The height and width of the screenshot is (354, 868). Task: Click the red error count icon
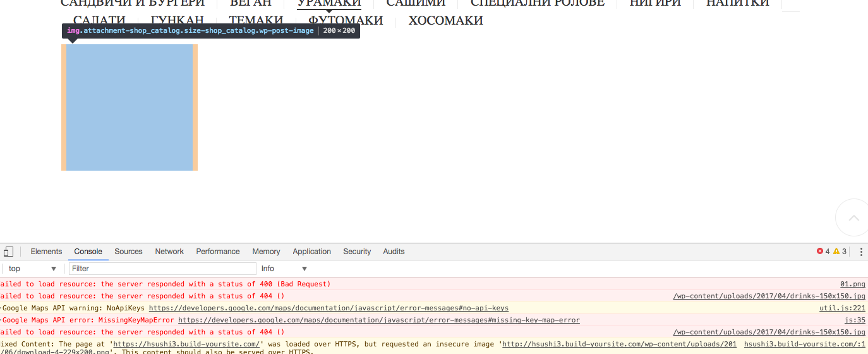tap(820, 252)
